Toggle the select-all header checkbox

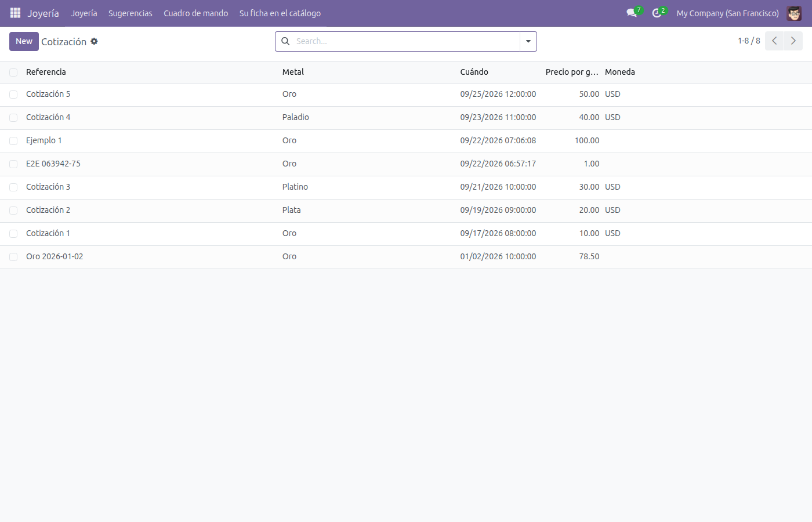click(x=13, y=72)
